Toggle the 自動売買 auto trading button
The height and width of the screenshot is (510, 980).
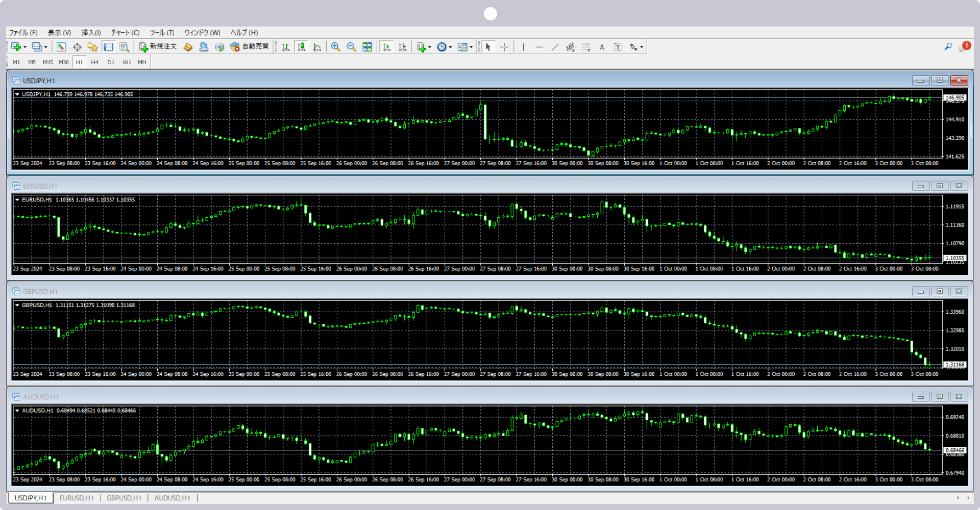click(250, 47)
